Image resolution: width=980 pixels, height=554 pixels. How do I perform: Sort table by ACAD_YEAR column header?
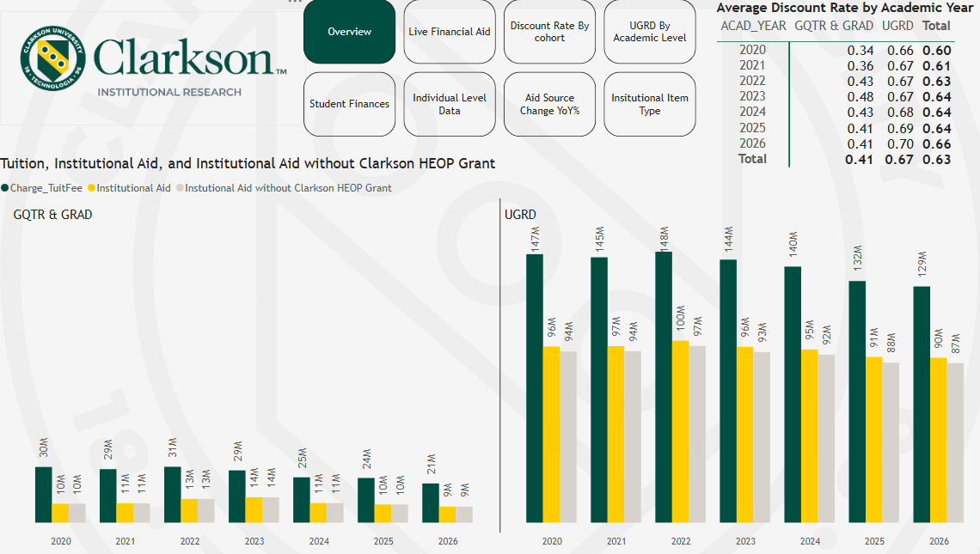(753, 26)
